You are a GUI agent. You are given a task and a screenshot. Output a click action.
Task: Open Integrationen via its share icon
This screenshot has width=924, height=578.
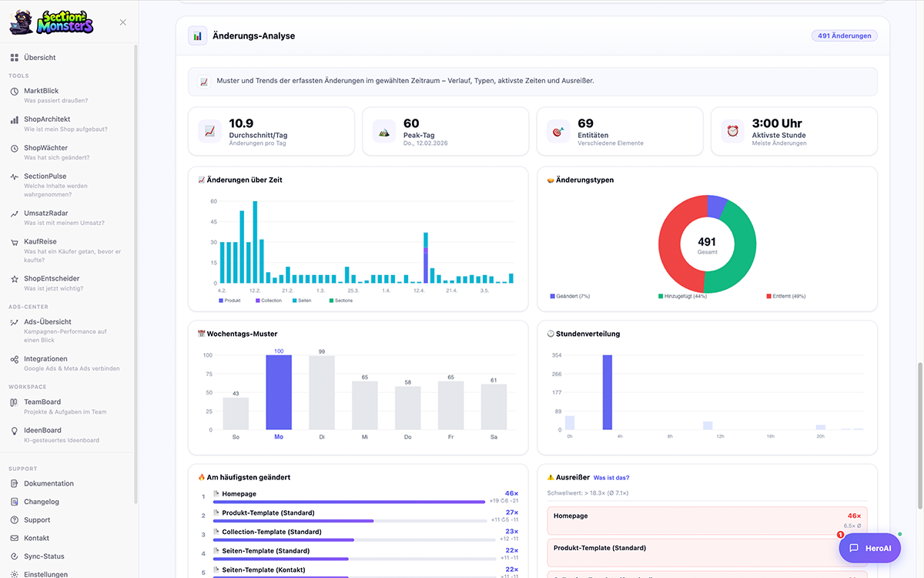(x=15, y=359)
